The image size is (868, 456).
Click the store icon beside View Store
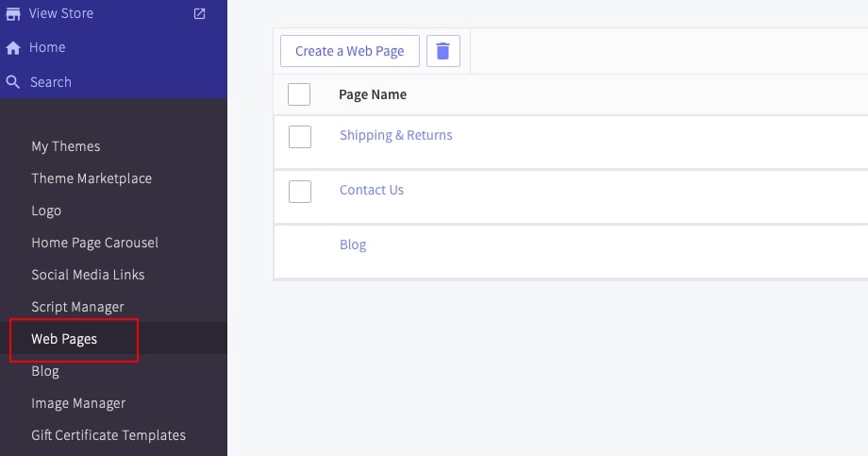click(x=13, y=13)
